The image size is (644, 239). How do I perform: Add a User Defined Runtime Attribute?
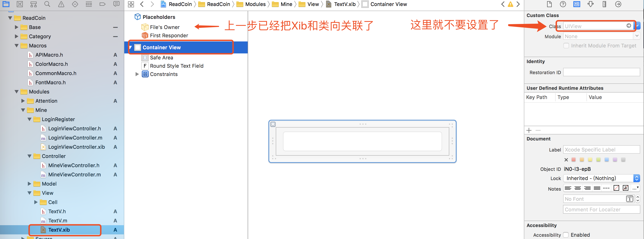pos(529,130)
